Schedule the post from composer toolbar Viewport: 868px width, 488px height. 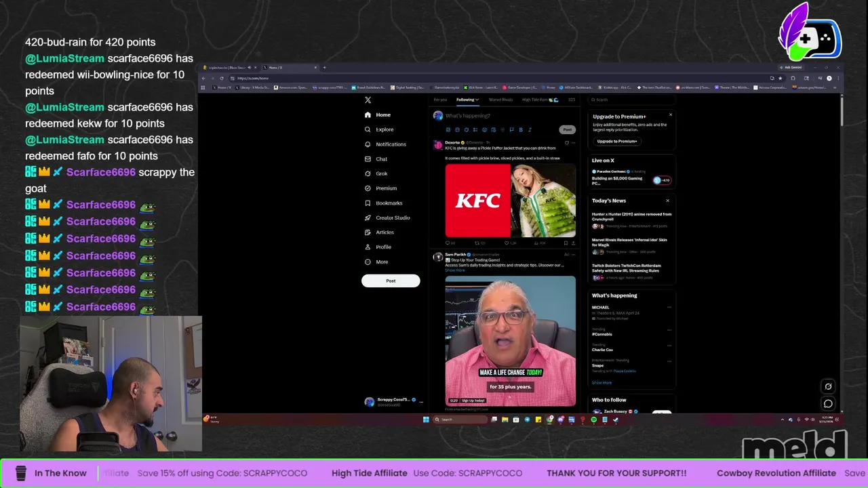(x=493, y=129)
